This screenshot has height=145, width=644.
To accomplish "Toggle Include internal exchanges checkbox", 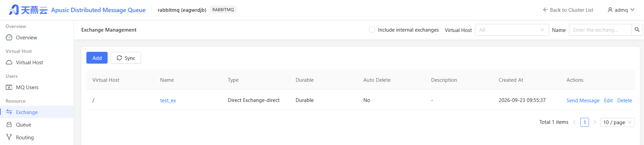I will pyautogui.click(x=372, y=30).
